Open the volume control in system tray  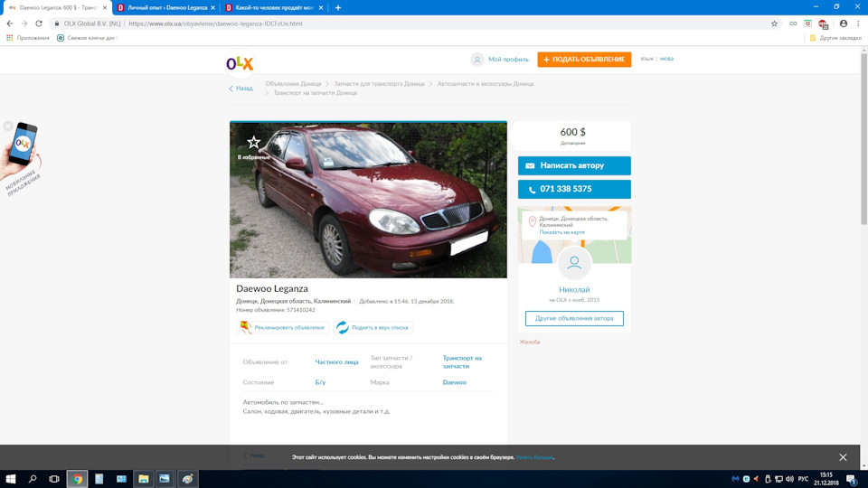(789, 479)
